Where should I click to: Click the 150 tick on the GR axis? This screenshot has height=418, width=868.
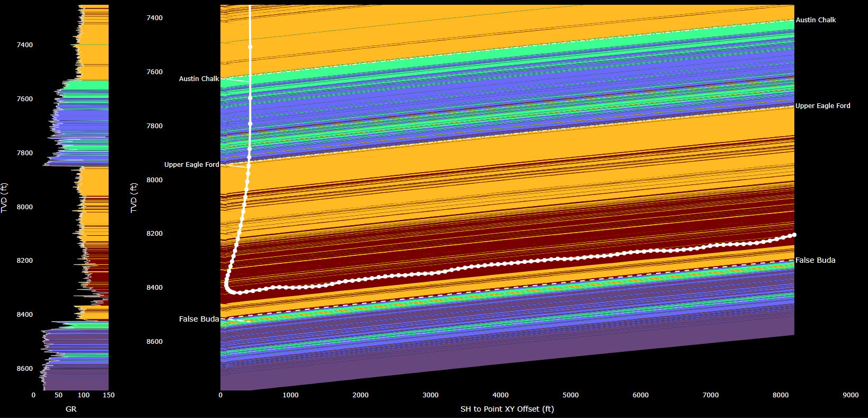click(109, 395)
